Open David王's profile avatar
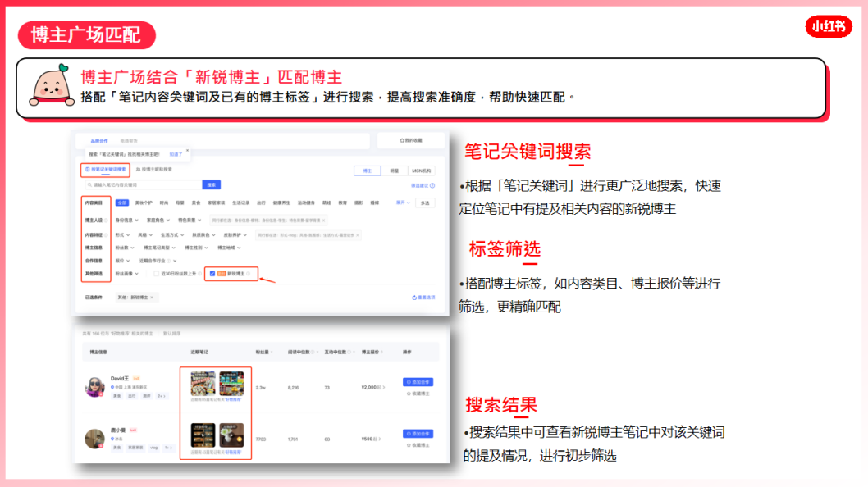Image resolution: width=868 pixels, height=487 pixels. 94,386
